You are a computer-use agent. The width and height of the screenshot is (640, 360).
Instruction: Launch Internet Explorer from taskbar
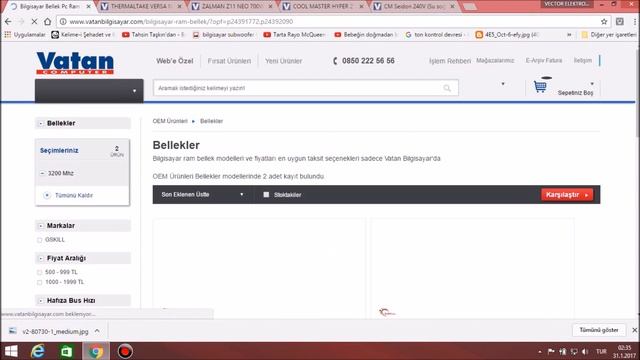click(x=38, y=351)
